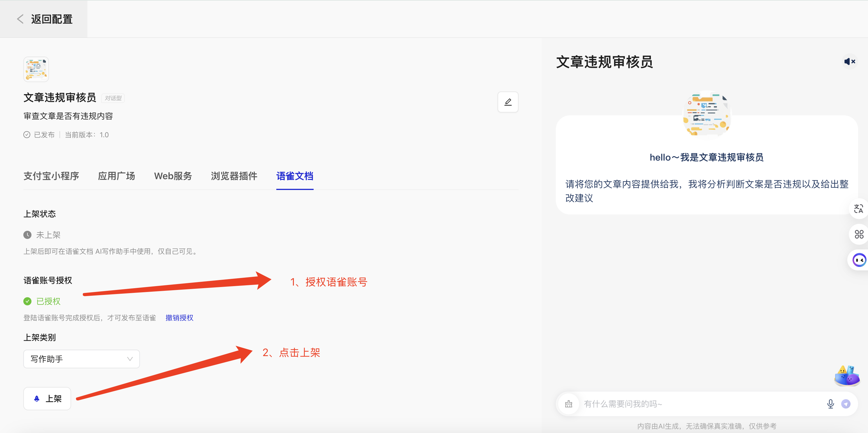Image resolution: width=868 pixels, height=433 pixels.
Task: Click the clear-chat broom icon in input bar
Action: [x=568, y=404]
